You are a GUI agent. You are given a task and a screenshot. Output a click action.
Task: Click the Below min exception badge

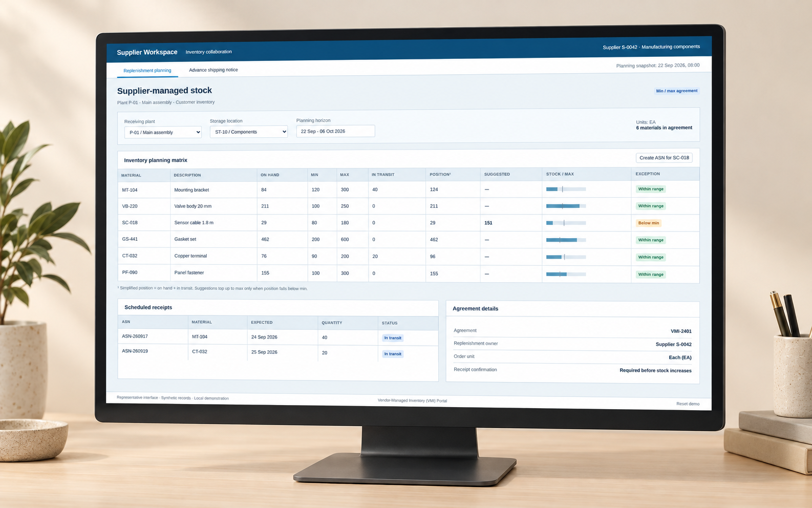[x=648, y=223]
